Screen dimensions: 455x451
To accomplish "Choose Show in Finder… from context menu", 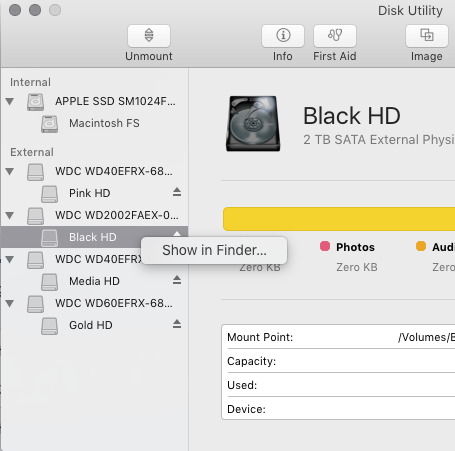I will (x=214, y=250).
